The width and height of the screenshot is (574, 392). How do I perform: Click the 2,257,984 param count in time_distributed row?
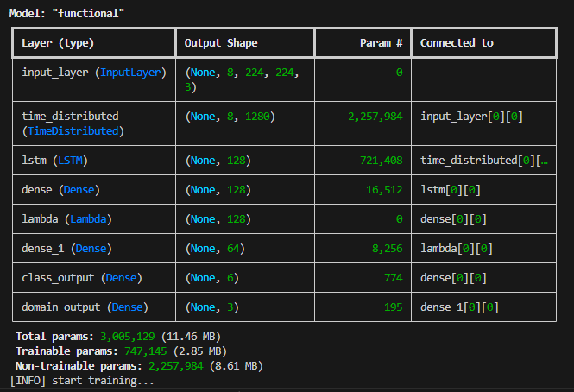pyautogui.click(x=370, y=116)
